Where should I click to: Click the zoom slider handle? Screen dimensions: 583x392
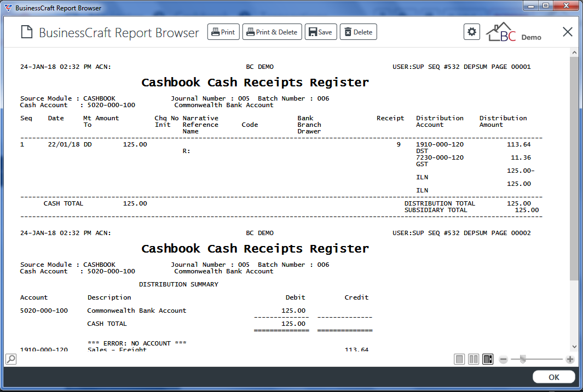click(523, 359)
